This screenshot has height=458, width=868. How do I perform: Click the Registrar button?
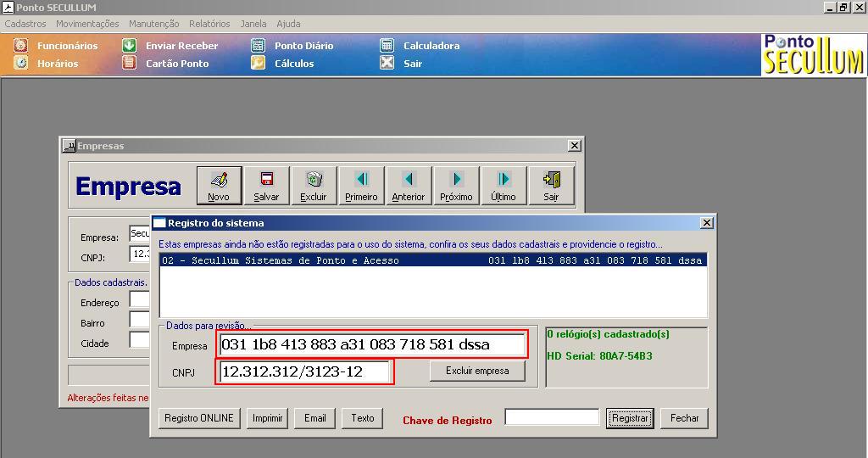click(x=630, y=418)
